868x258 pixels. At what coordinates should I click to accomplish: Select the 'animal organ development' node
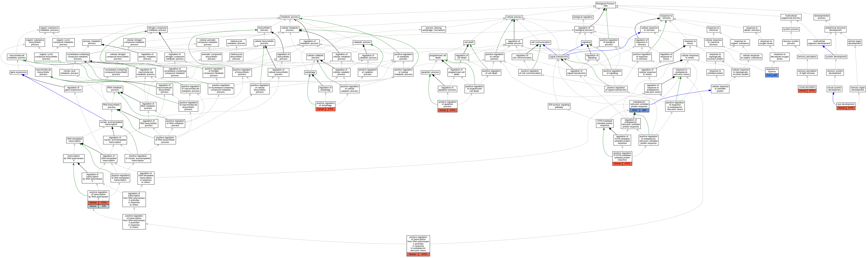(x=855, y=42)
